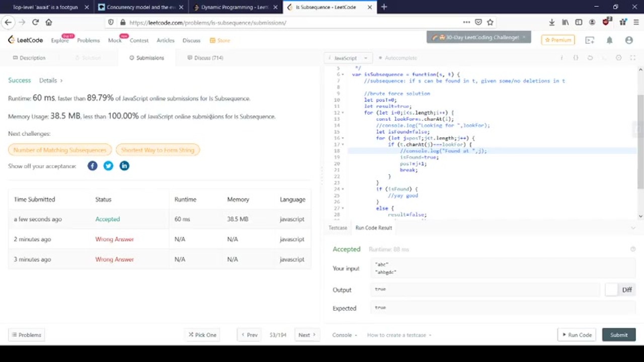The width and height of the screenshot is (644, 362).
Task: Go to Prev problem
Action: tap(249, 335)
